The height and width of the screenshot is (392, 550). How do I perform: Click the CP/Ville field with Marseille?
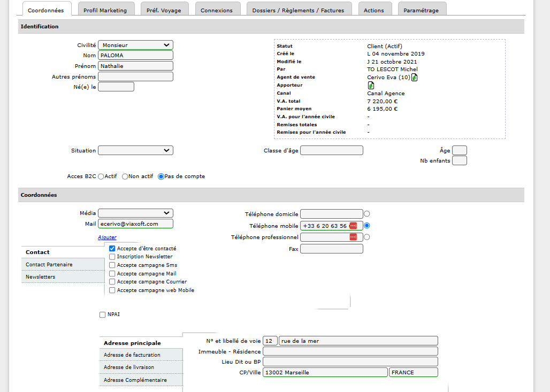[x=325, y=372]
